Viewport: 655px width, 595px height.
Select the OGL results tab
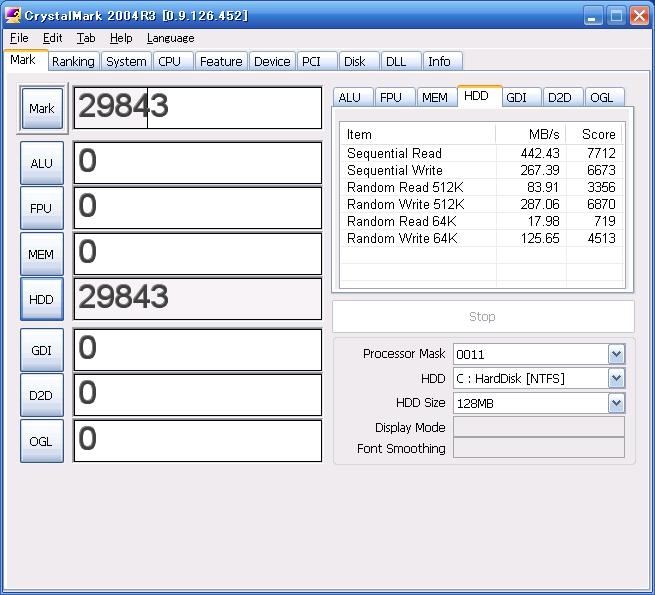pyautogui.click(x=601, y=97)
